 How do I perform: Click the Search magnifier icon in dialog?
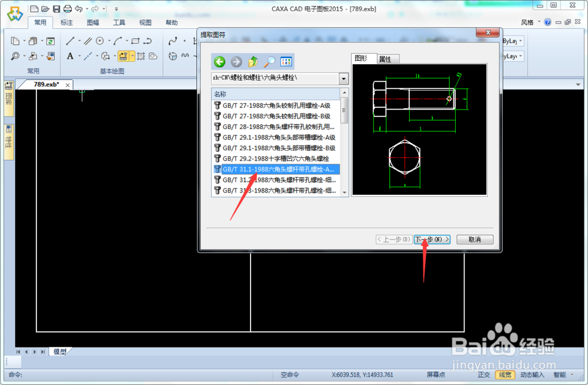coord(269,62)
